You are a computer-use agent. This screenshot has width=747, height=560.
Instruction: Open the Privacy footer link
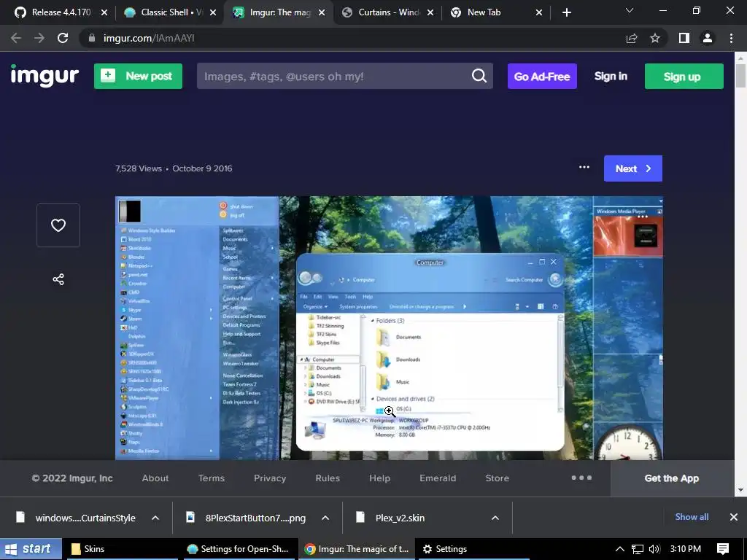tap(270, 478)
